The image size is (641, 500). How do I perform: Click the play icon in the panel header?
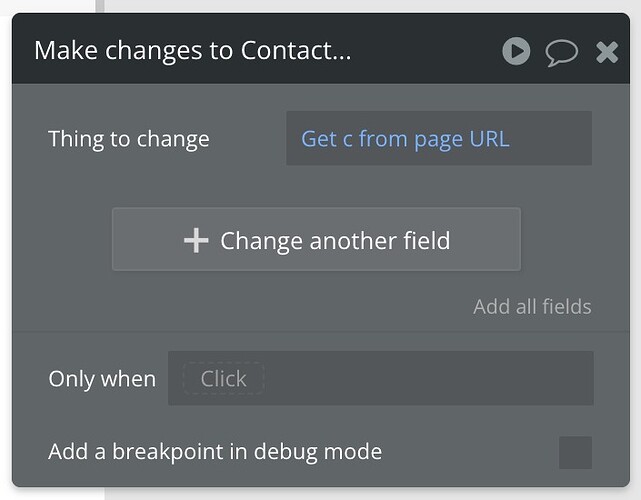click(x=516, y=52)
